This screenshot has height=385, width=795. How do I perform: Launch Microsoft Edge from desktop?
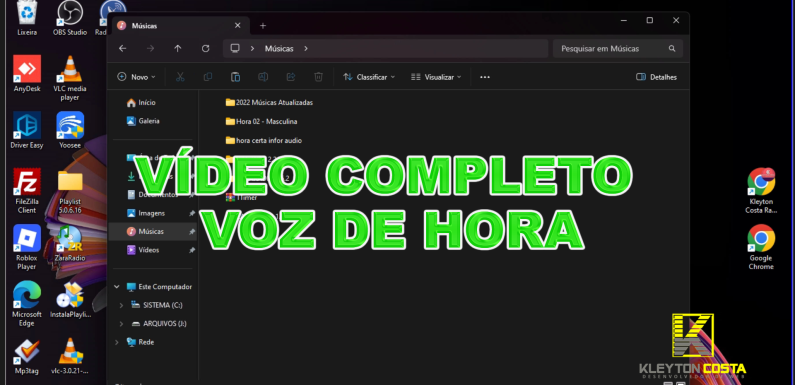[x=27, y=304]
